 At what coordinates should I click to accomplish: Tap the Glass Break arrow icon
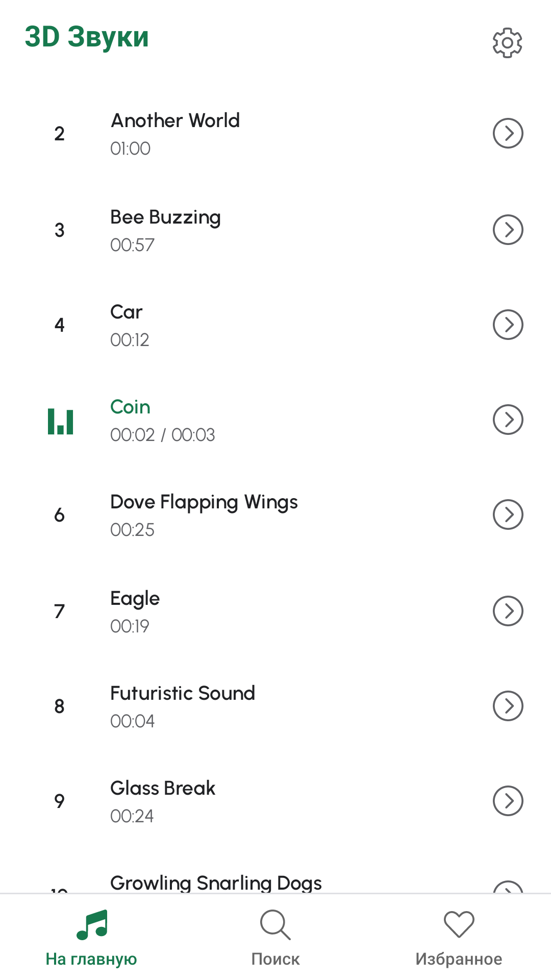tap(508, 801)
